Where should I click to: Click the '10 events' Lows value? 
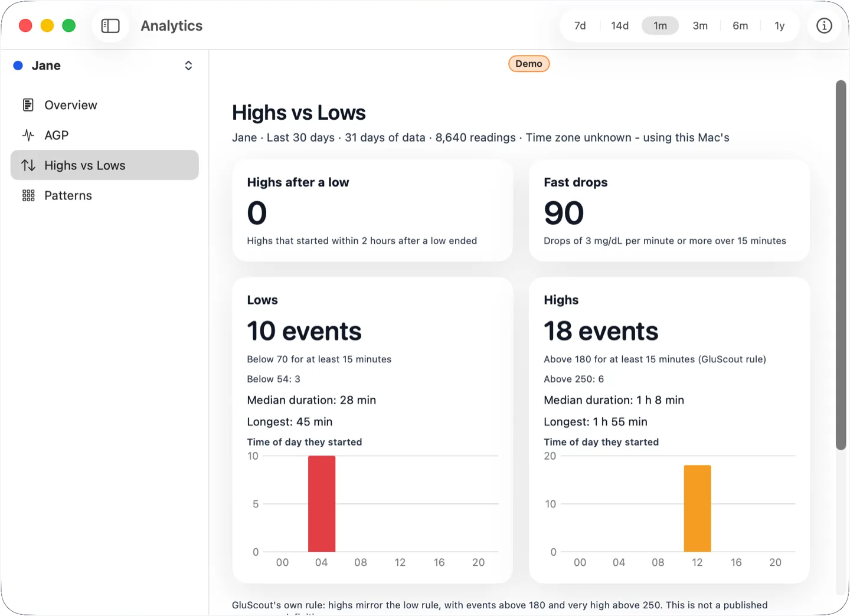click(x=304, y=331)
